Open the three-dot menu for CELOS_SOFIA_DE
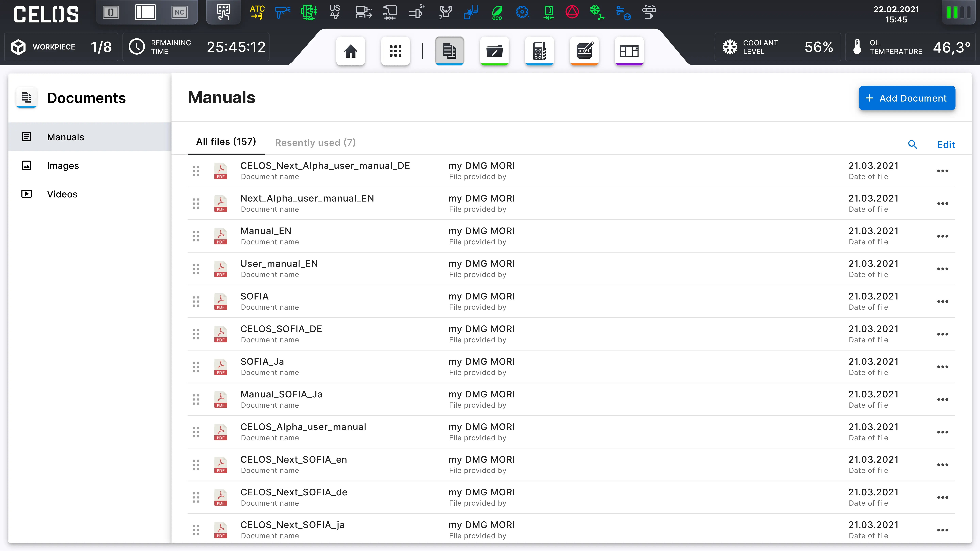The width and height of the screenshot is (980, 551). [942, 334]
